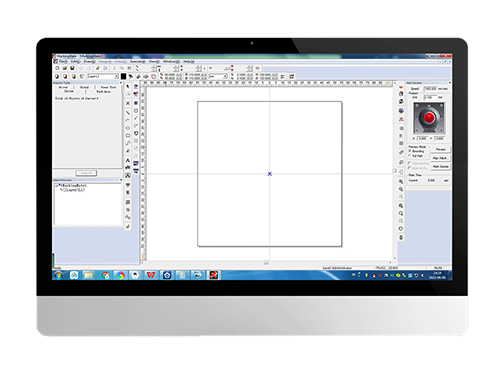Click the Speed input field
The height and width of the screenshot is (375, 500).
(430, 89)
